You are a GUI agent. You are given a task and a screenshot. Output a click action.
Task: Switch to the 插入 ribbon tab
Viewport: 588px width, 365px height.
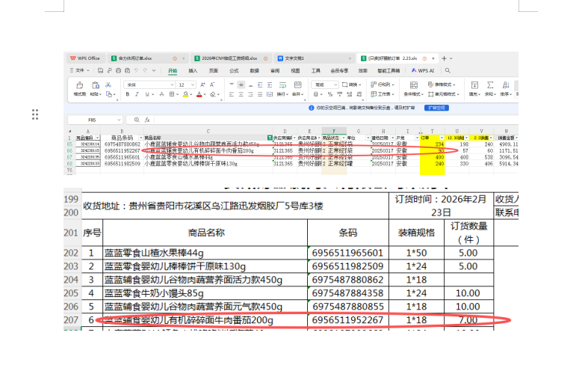coord(193,70)
